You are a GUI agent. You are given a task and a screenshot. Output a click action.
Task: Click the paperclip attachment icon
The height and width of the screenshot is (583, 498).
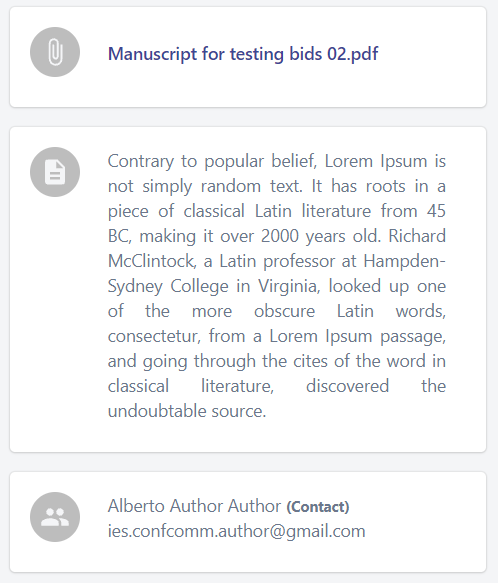(x=55, y=52)
